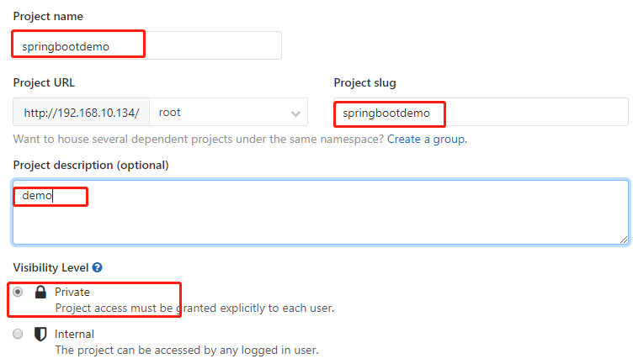Viewport: 633px width, 364px height.
Task: Click the Project description (optional) label
Action: pyautogui.click(x=91, y=166)
